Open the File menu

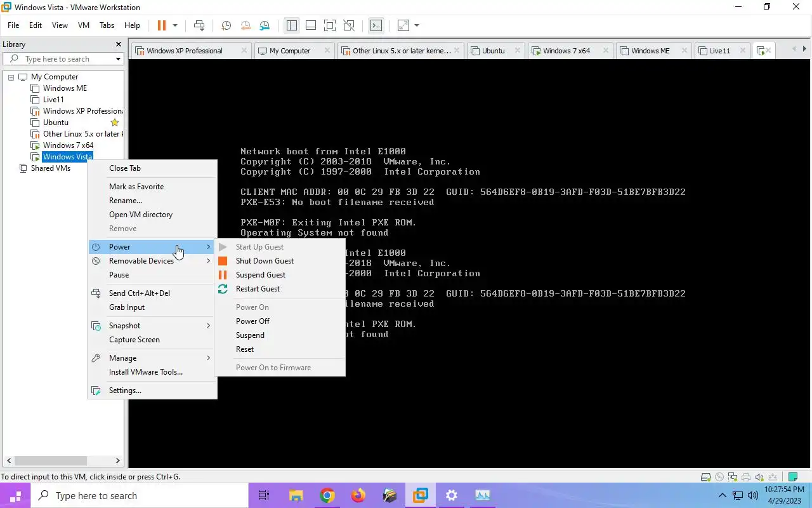click(x=13, y=25)
